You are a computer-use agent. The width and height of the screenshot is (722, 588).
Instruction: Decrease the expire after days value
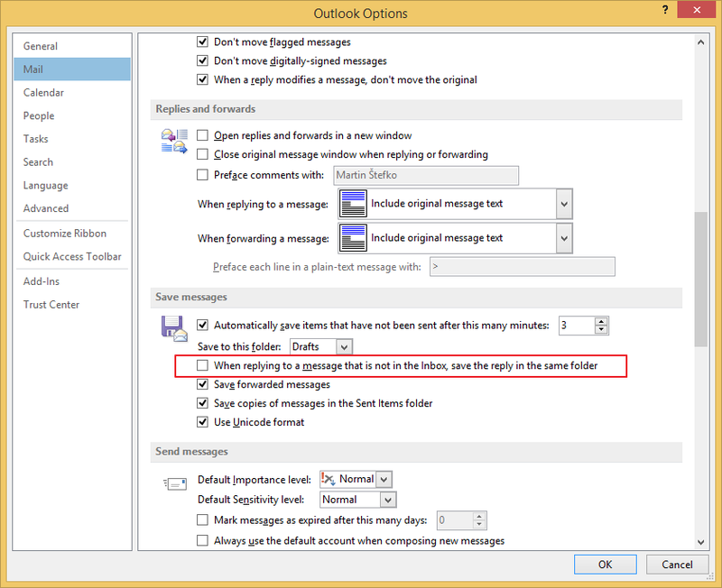click(479, 525)
